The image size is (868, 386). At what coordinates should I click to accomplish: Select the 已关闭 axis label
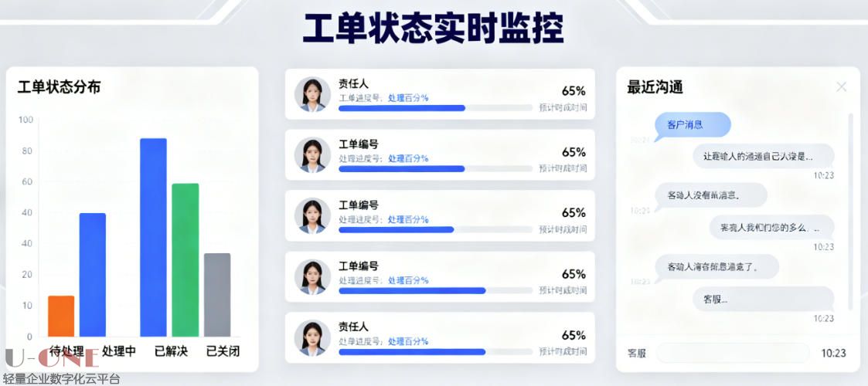click(223, 351)
